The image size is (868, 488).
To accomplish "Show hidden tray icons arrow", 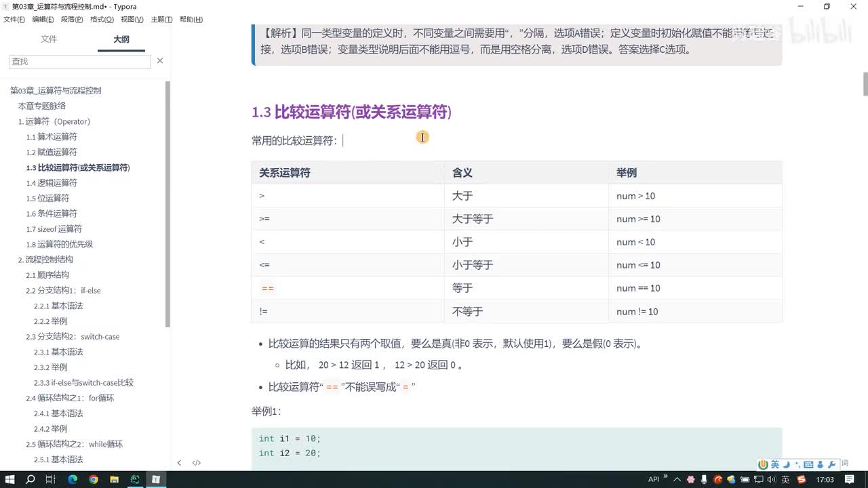I will pyautogui.click(x=677, y=479).
